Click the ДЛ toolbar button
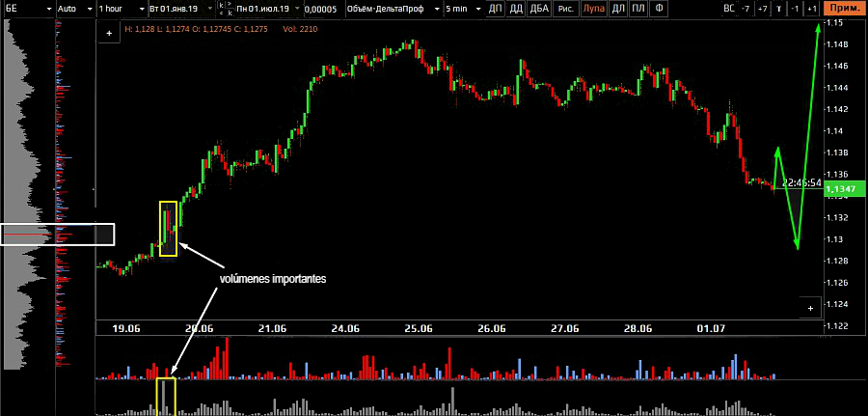Image resolution: width=868 pixels, height=416 pixels. pyautogui.click(x=617, y=9)
